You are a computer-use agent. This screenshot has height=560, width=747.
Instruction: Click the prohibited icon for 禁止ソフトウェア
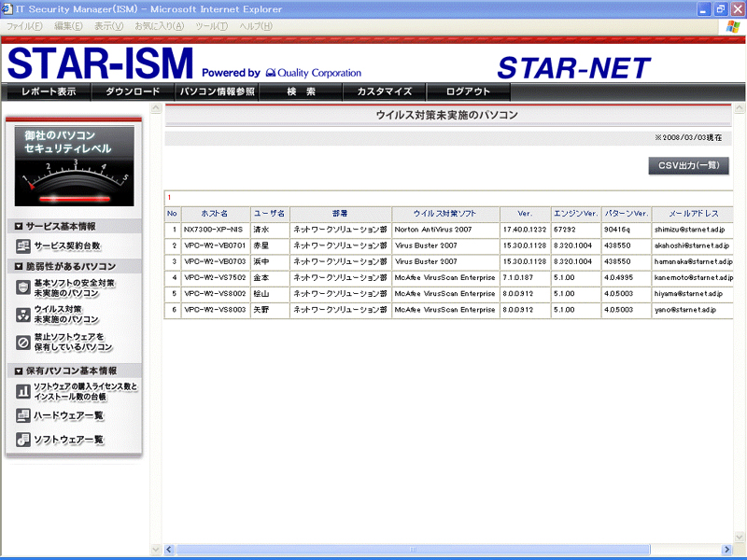pos(22,342)
